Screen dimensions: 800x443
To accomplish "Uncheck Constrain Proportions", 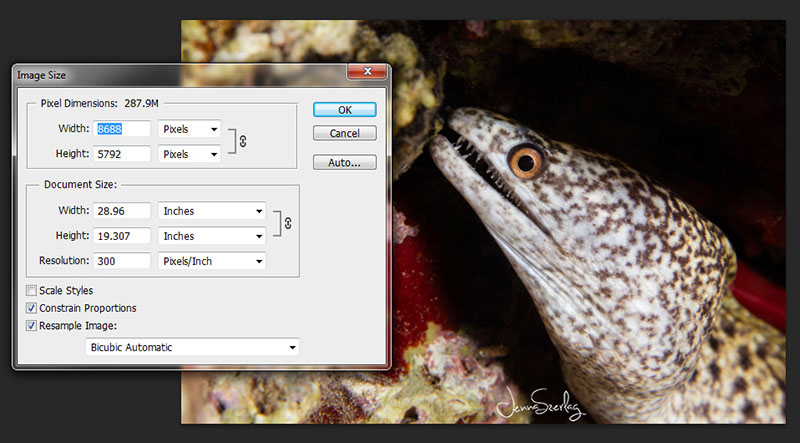I will tap(31, 308).
